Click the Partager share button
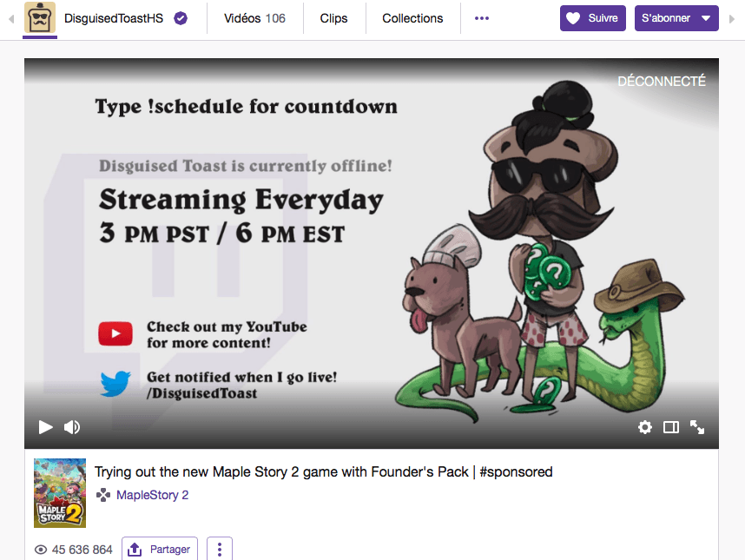This screenshot has width=745, height=560. click(x=160, y=549)
